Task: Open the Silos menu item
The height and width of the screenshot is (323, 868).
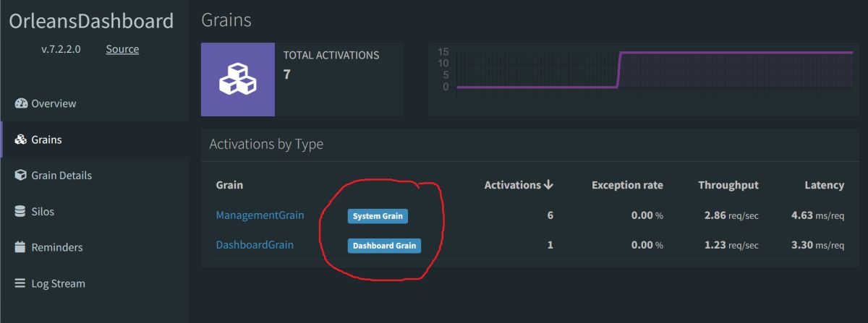Action: 95,212
